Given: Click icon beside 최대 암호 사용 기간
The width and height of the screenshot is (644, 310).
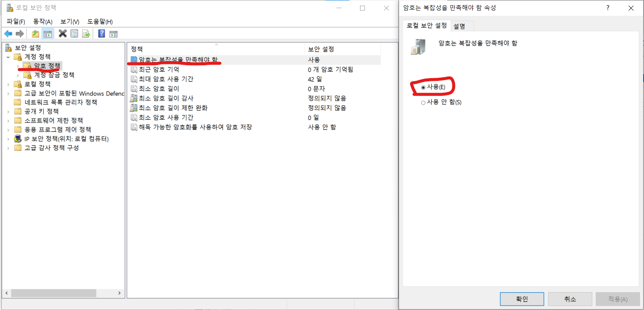Looking at the screenshot, I should tap(134, 79).
